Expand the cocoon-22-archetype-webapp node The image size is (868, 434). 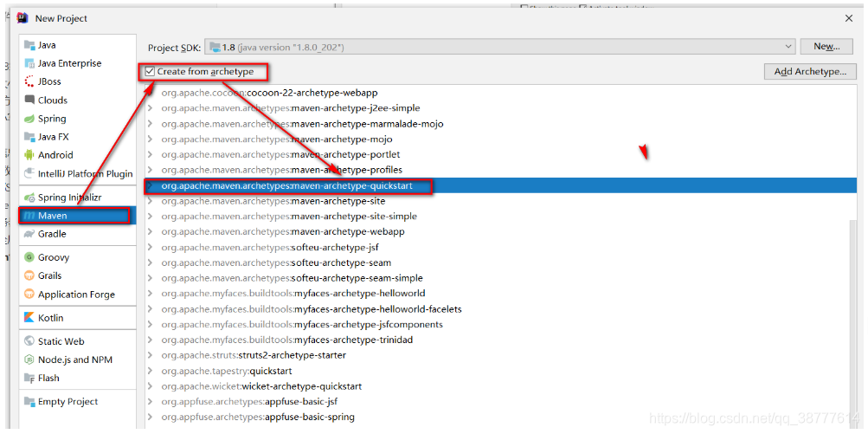tap(150, 93)
